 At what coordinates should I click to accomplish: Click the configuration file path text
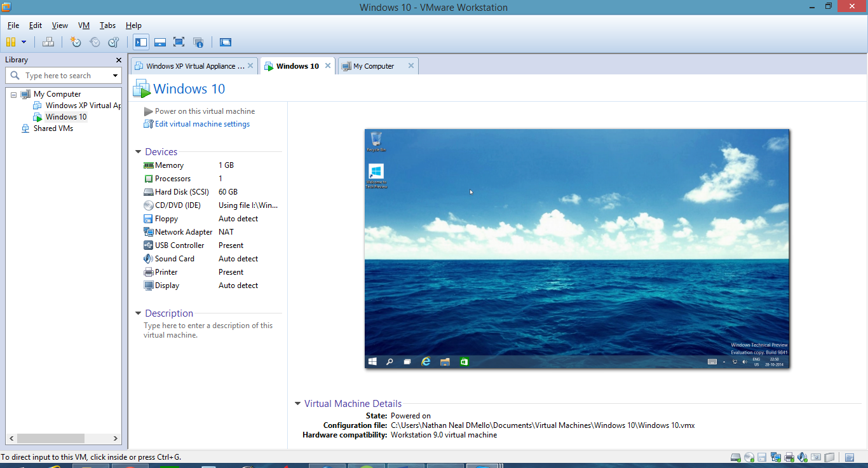point(543,425)
